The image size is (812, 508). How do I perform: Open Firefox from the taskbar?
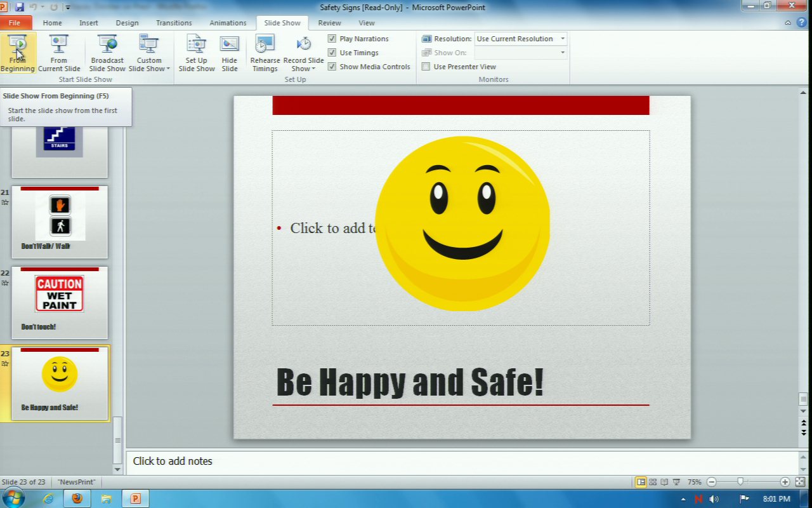click(77, 498)
